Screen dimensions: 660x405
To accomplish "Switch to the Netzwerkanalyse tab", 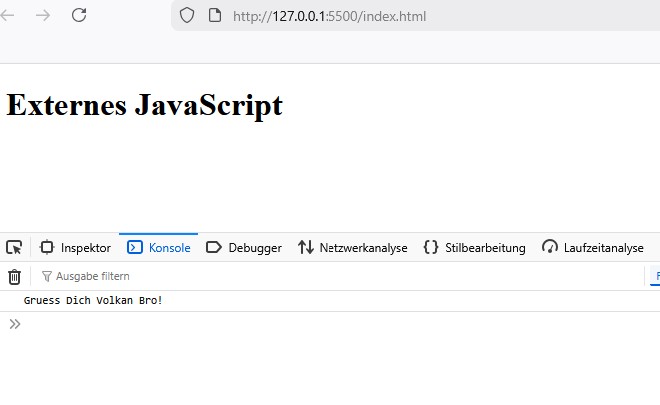I will coord(353,247).
